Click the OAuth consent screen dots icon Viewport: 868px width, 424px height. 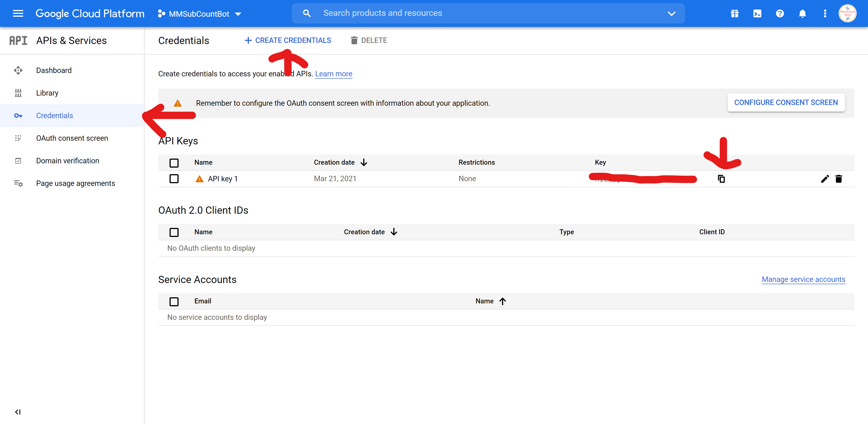(18, 138)
